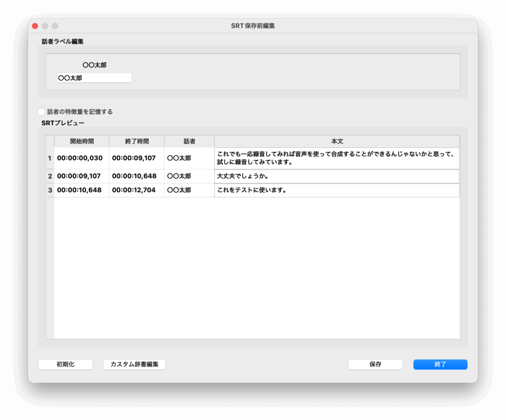The height and width of the screenshot is (420, 506).
Task: Open カスタム辞書編集 dictionary editor
Action: pos(134,364)
